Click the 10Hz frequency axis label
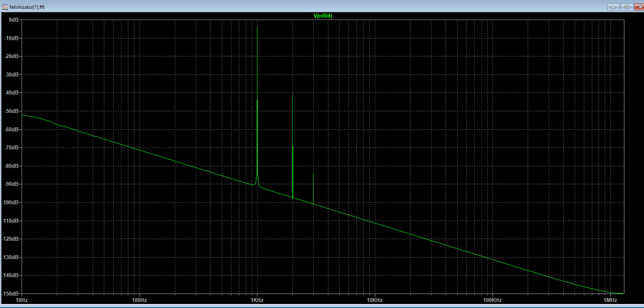Viewport: 644px width, 308px height. pyautogui.click(x=21, y=300)
